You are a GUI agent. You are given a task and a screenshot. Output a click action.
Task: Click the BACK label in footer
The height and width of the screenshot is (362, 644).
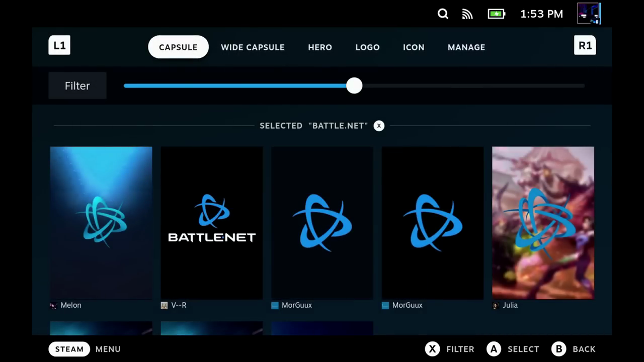(584, 349)
